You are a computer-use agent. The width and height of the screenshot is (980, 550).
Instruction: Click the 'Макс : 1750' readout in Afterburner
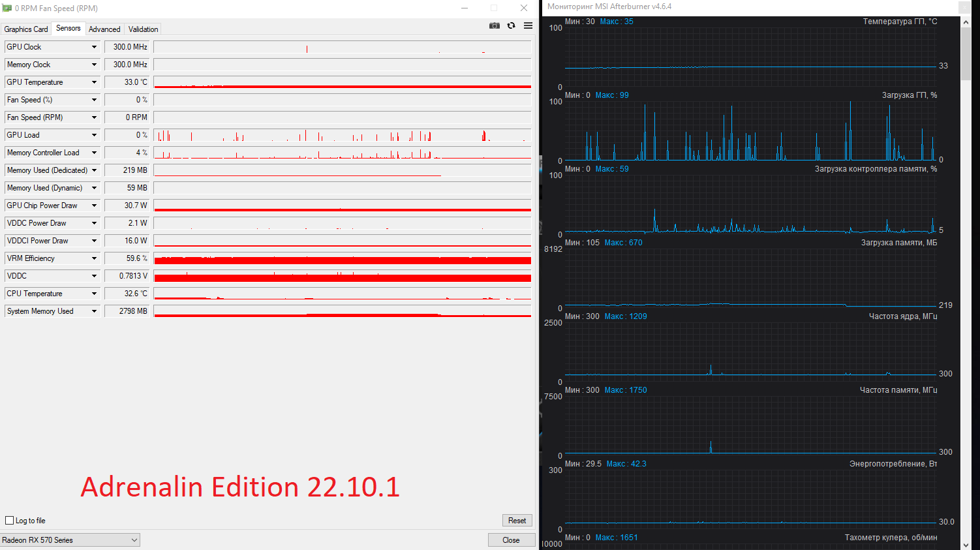(x=626, y=390)
